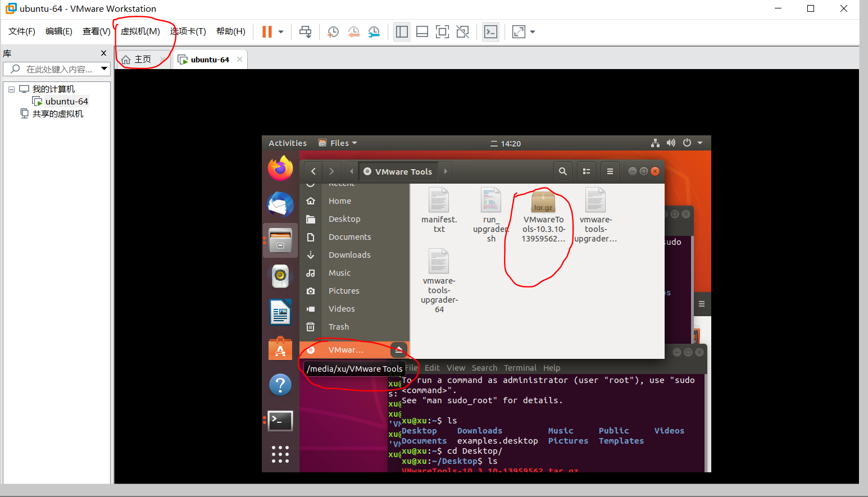Image resolution: width=868 pixels, height=497 pixels.
Task: Collapse the 我的计算机 tree node
Action: (x=11, y=89)
